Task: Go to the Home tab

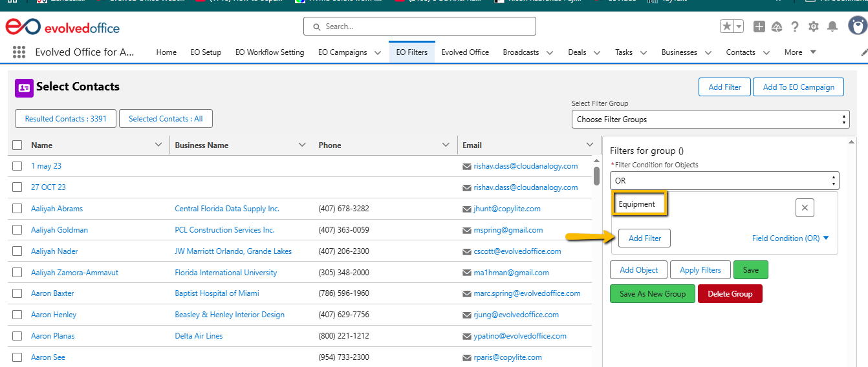Action: (166, 52)
